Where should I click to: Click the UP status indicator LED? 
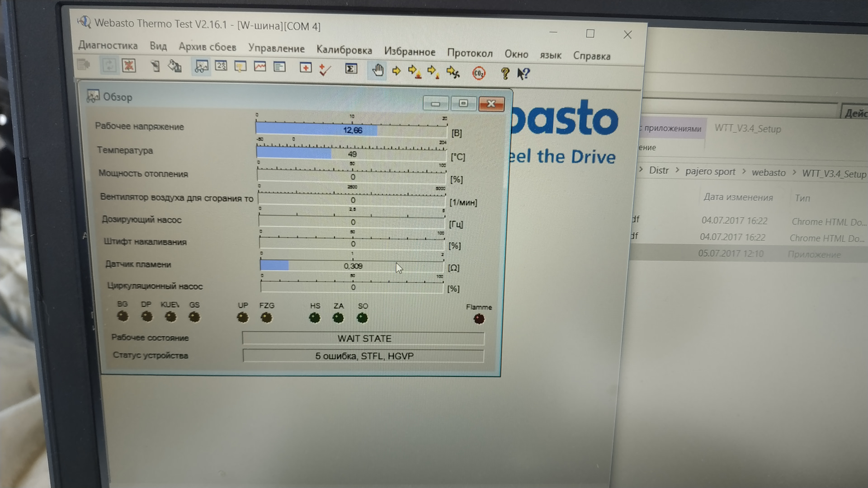click(x=243, y=318)
